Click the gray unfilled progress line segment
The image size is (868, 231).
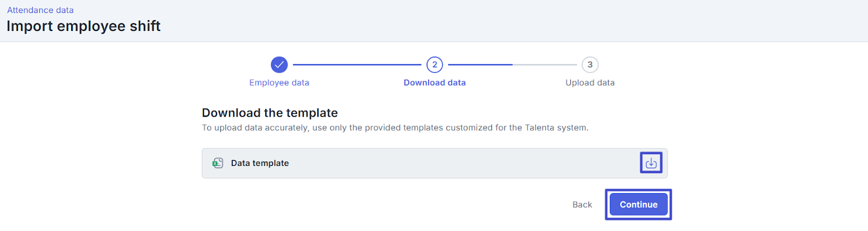pyautogui.click(x=545, y=65)
